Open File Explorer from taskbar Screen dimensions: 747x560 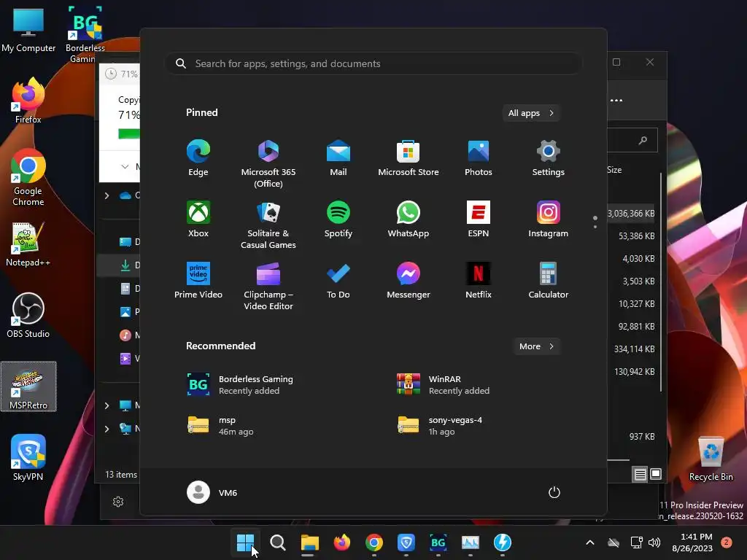(x=309, y=542)
